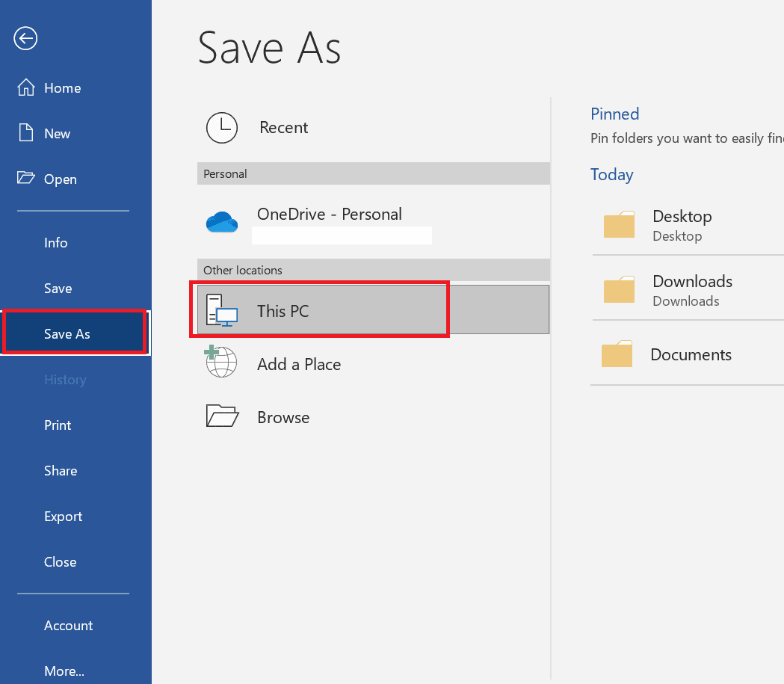Click the Close command in sidebar
The width and height of the screenshot is (784, 684).
tap(60, 561)
